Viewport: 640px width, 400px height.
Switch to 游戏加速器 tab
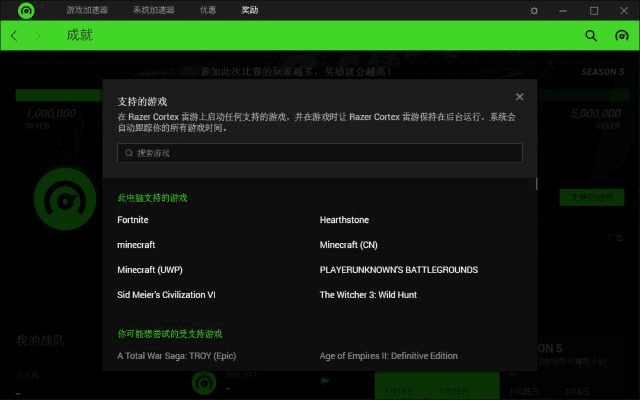click(87, 10)
